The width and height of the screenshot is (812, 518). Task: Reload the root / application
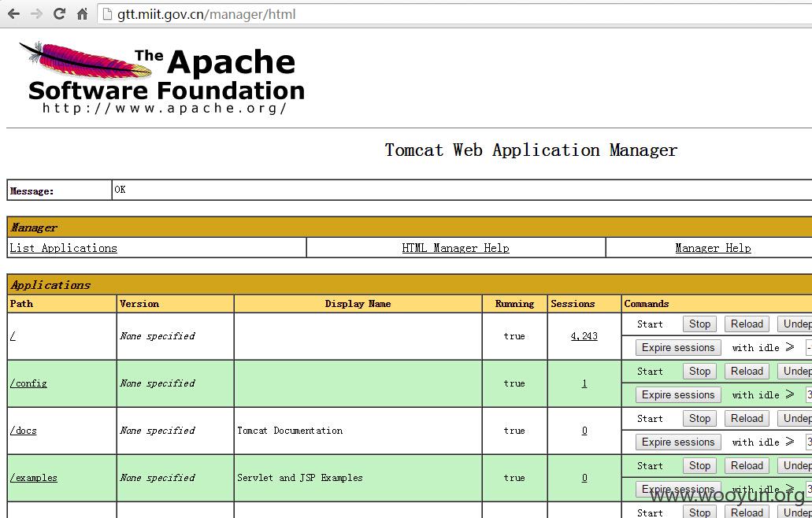747,324
